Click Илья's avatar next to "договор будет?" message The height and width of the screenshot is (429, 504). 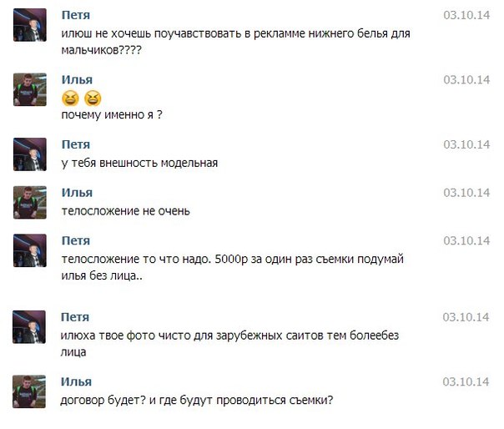pos(29,391)
